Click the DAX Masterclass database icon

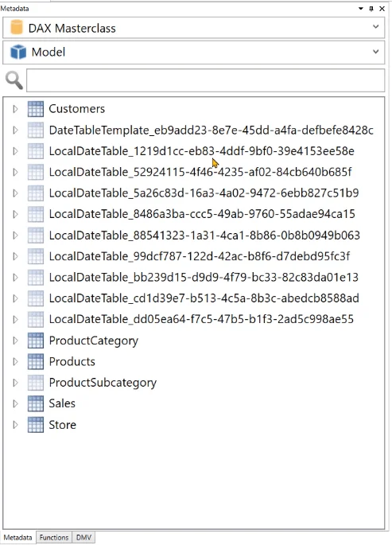pos(17,28)
